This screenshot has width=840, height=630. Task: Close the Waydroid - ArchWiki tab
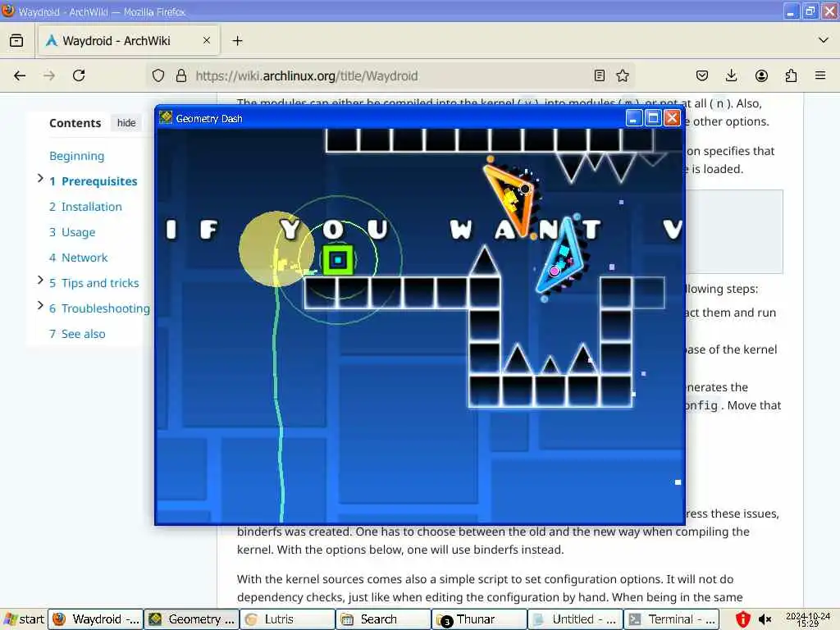coord(207,40)
